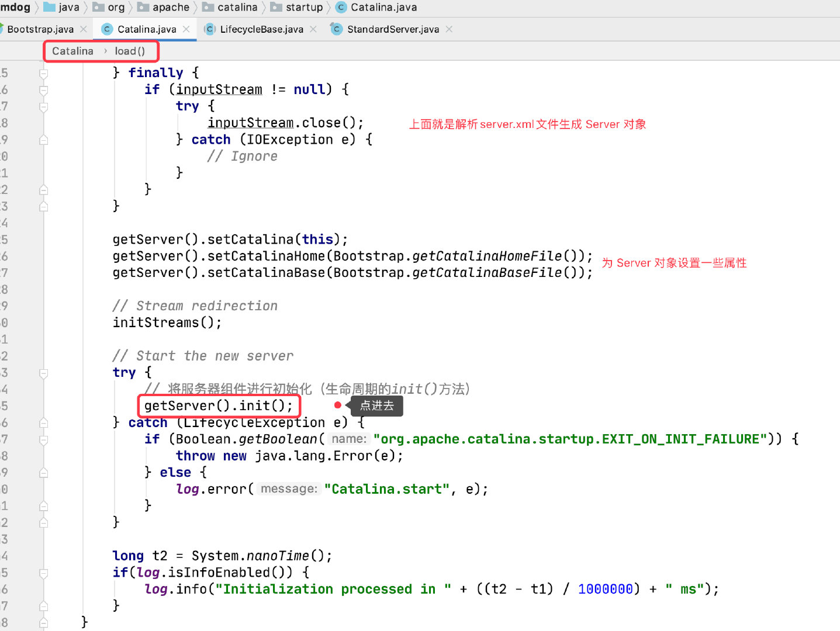
Task: Click inputStream.close() statement
Action: pyautogui.click(x=286, y=123)
